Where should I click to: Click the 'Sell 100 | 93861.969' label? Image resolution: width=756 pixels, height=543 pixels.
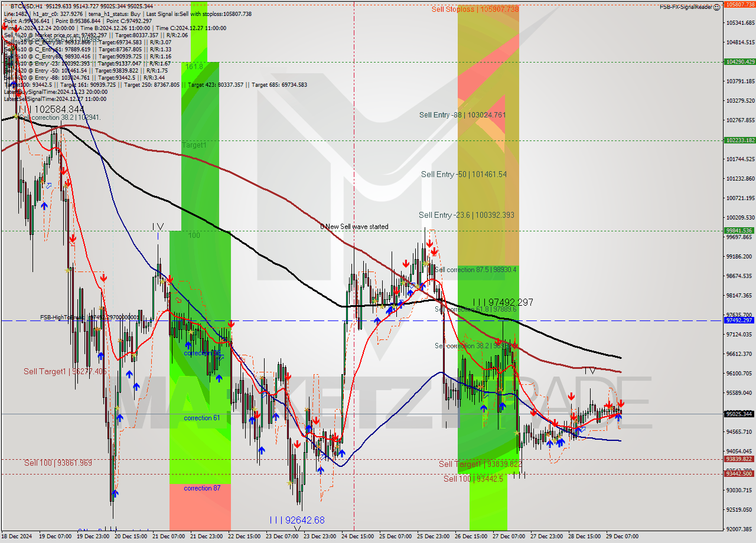[x=58, y=463]
